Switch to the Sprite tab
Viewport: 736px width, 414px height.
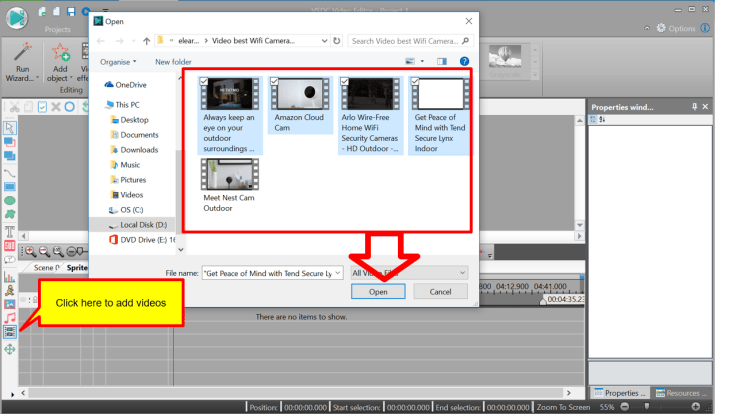[x=77, y=268]
